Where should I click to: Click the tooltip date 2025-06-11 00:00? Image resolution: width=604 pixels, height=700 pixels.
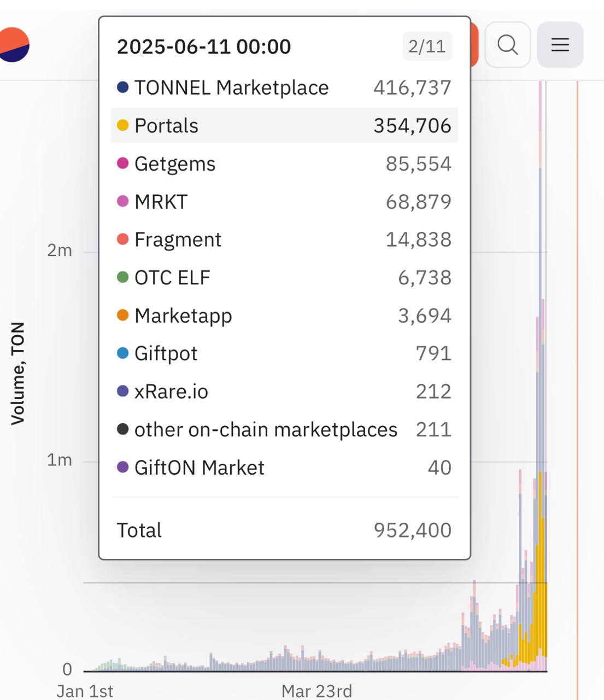[204, 46]
